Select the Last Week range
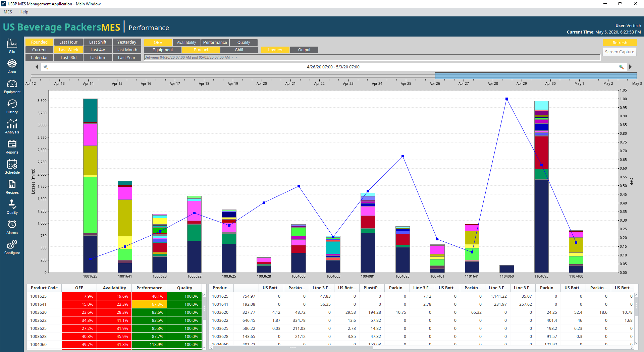Screen dimensions: 644x352 pyautogui.click(x=68, y=50)
